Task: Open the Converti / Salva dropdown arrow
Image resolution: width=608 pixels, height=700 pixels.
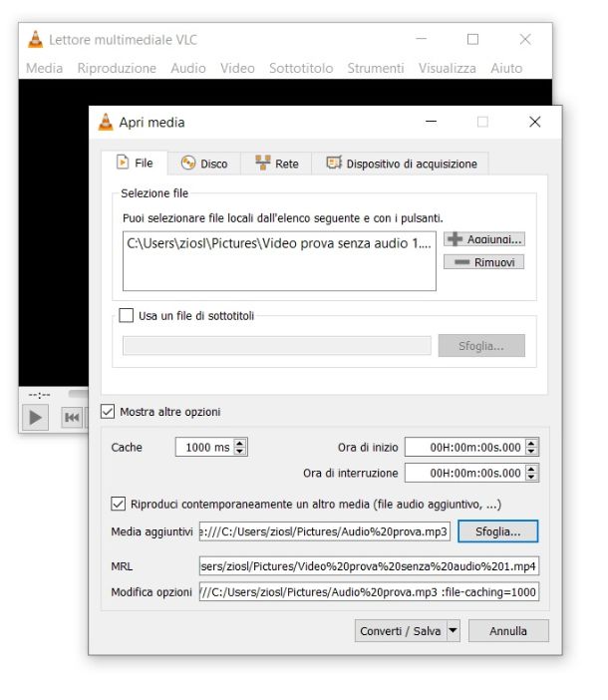Action: coord(454,631)
